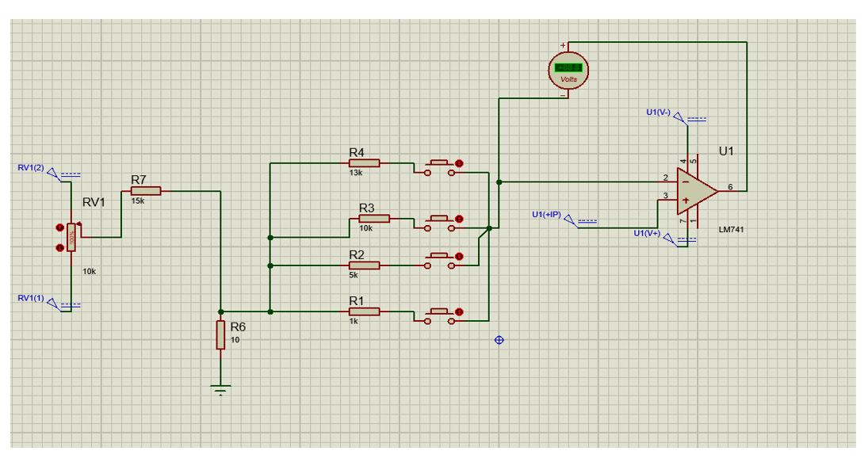Click the U1(+IP) probe arrow

coord(571,220)
